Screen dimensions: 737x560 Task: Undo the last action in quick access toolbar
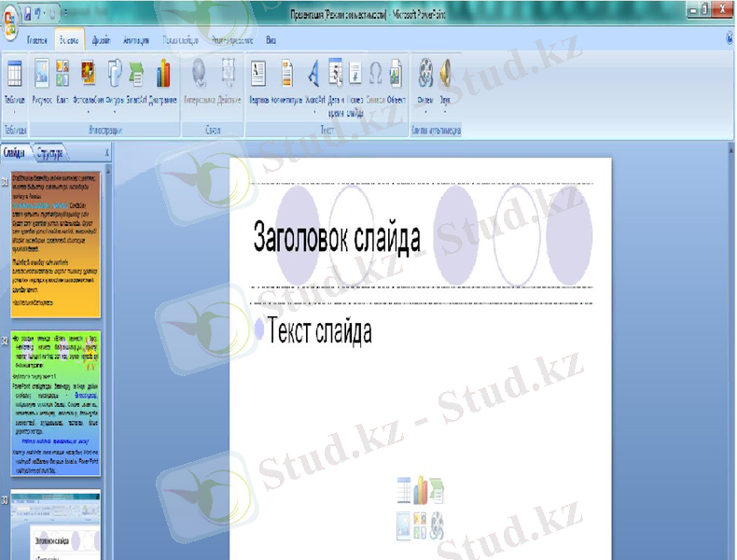(x=37, y=13)
